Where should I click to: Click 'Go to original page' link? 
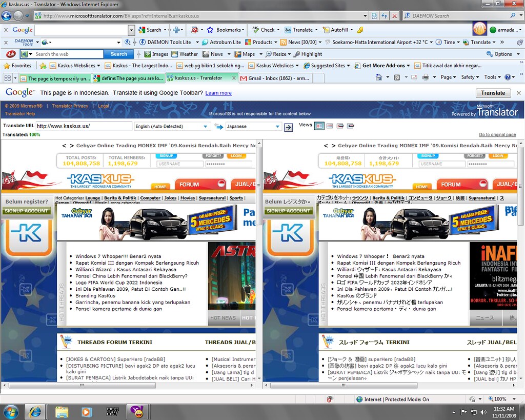pyautogui.click(x=497, y=135)
